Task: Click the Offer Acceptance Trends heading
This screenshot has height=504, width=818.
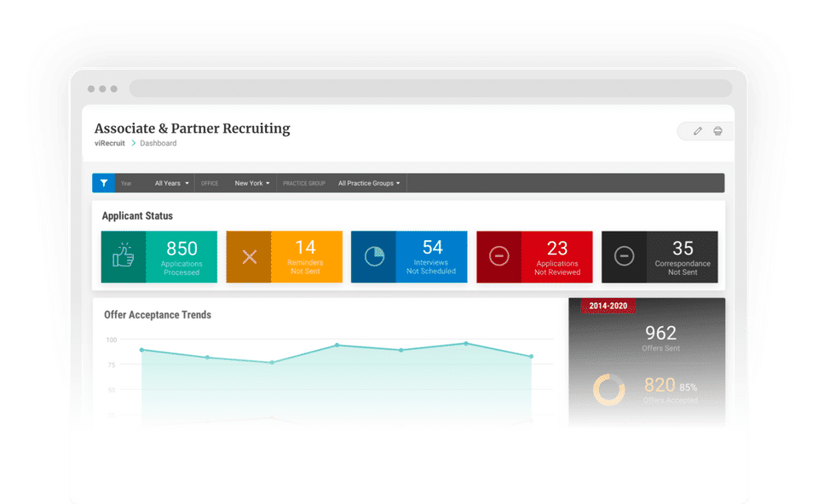Action: point(158,314)
